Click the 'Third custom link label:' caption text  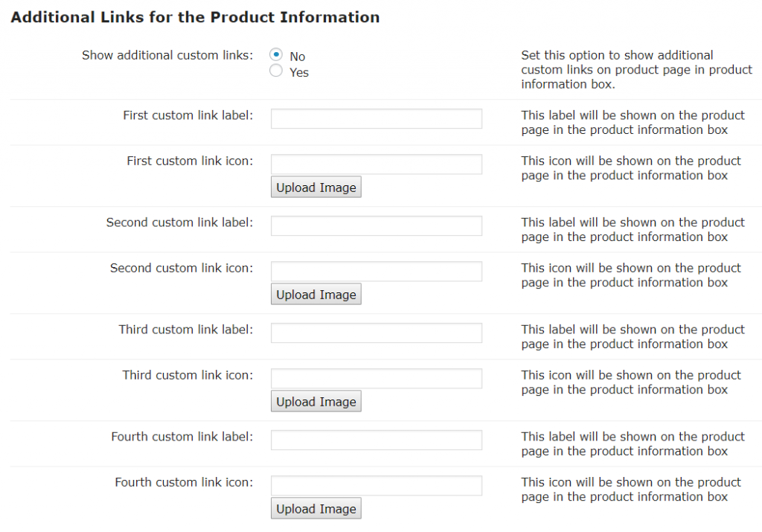[185, 330]
